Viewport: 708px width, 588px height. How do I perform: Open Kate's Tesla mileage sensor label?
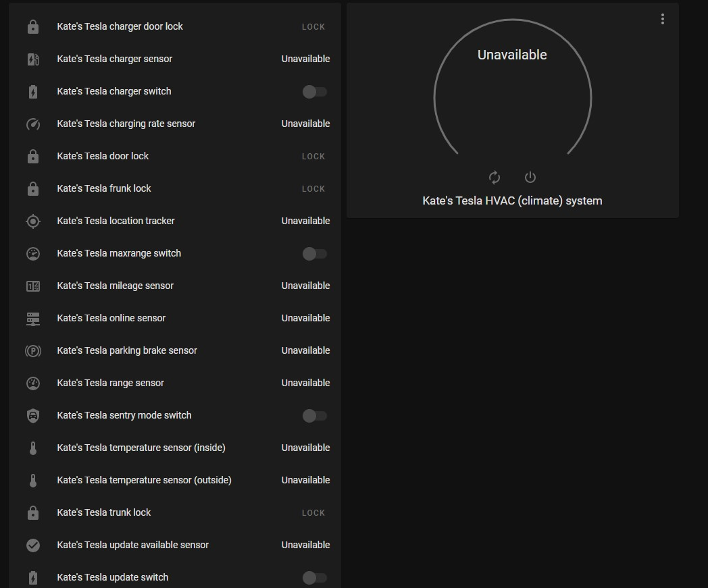115,286
